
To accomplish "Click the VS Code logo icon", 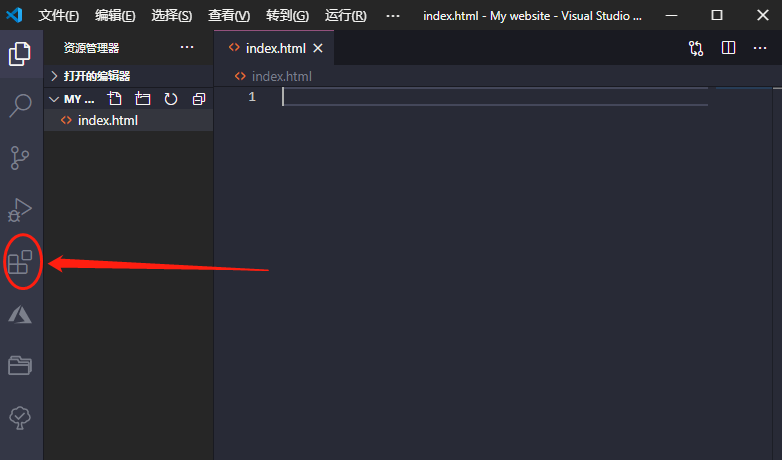I will pos(14,15).
